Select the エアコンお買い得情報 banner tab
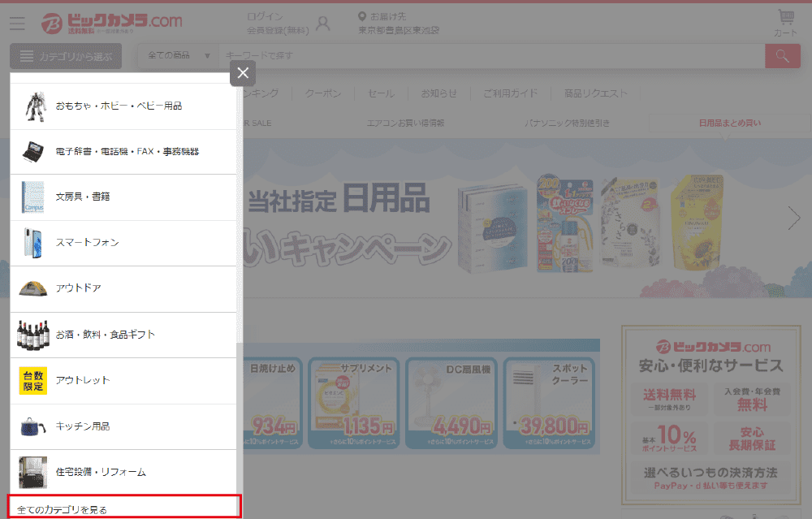The image size is (812, 519). (405, 123)
